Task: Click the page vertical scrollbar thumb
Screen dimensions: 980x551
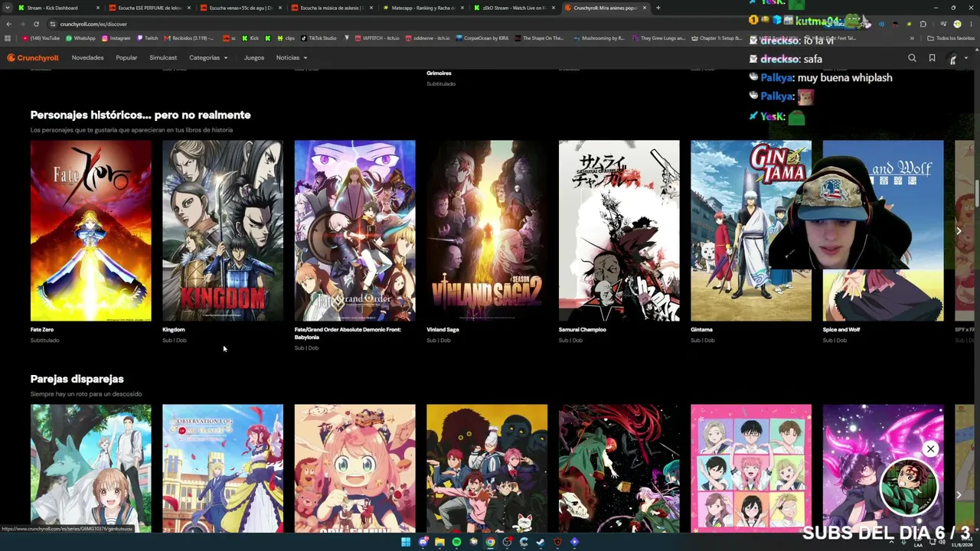Action: click(977, 192)
